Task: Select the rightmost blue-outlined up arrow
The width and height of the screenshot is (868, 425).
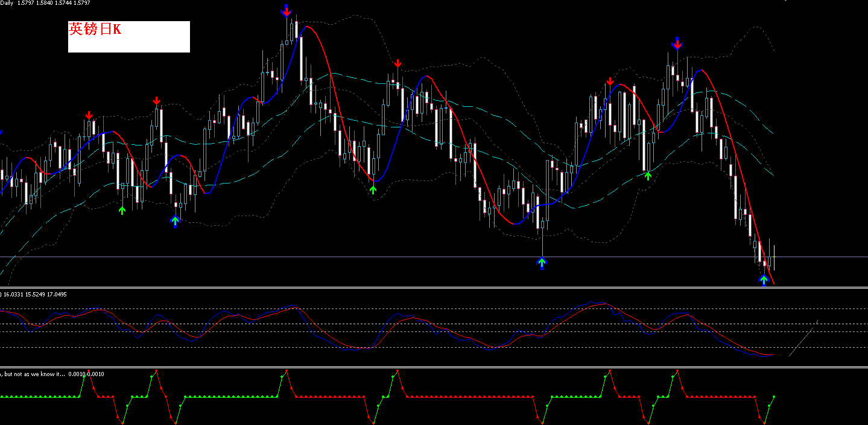Action: click(x=764, y=280)
